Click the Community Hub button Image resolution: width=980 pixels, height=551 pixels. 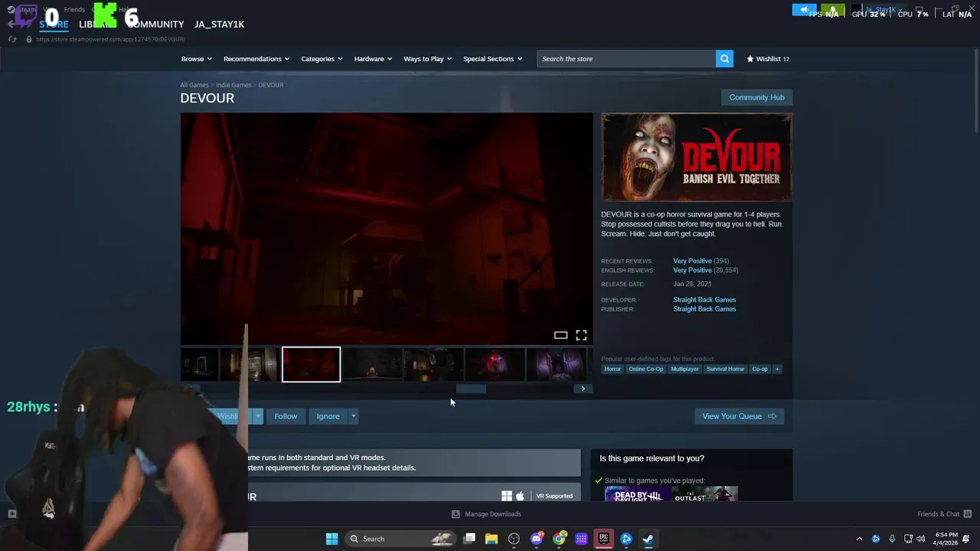pyautogui.click(x=756, y=97)
